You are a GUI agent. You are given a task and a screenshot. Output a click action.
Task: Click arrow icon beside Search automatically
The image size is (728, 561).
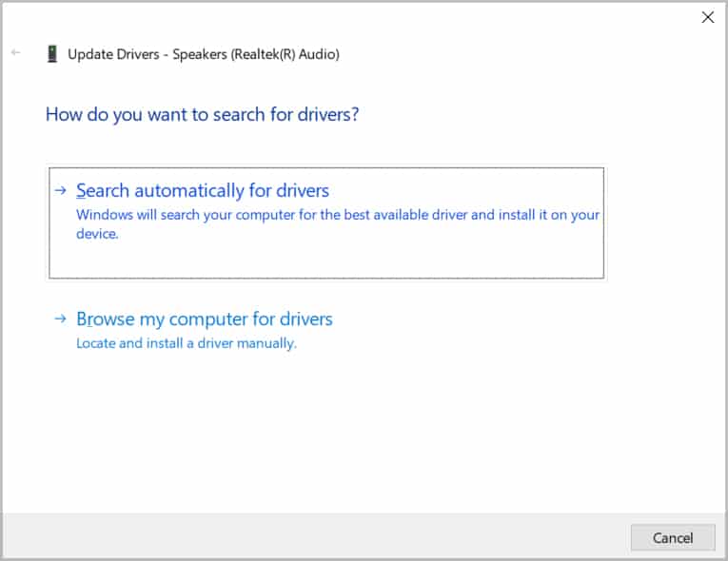pos(60,190)
